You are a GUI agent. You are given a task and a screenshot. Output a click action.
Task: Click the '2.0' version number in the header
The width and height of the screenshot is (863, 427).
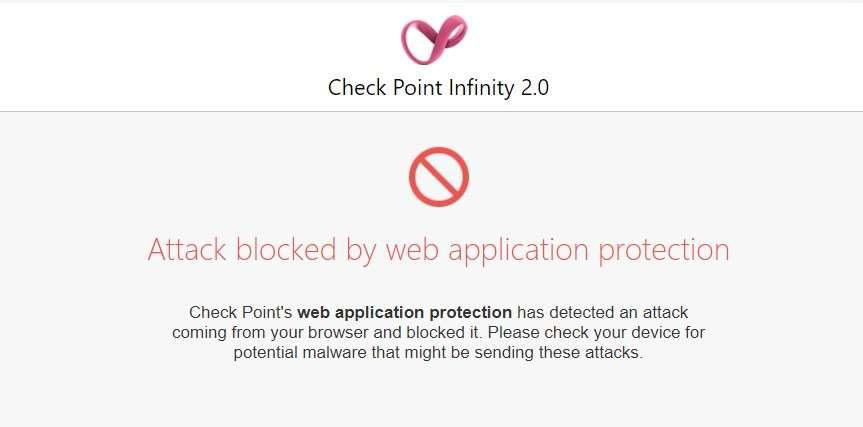coord(534,88)
